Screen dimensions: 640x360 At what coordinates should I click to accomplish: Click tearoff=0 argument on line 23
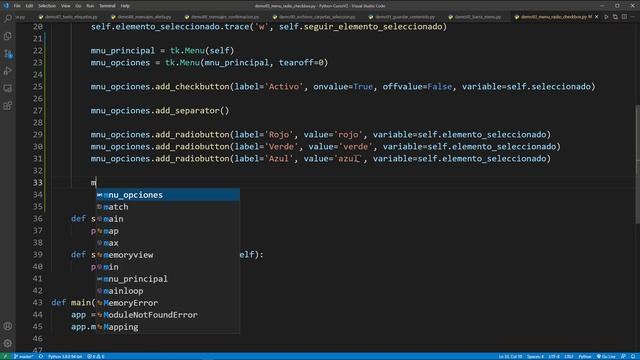pyautogui.click(x=300, y=62)
